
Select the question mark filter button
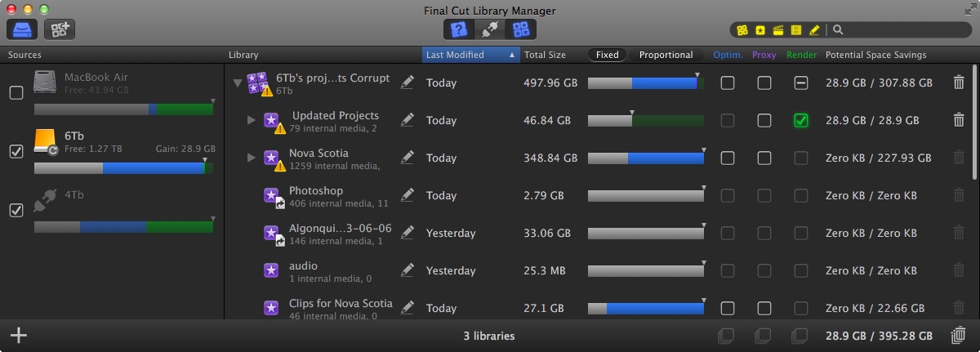(x=459, y=29)
